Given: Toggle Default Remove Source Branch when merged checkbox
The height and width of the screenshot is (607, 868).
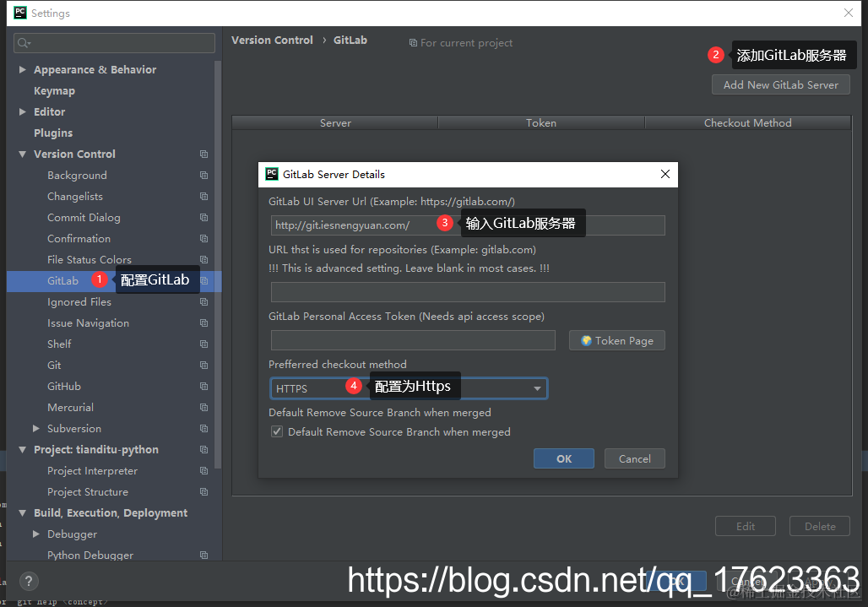Looking at the screenshot, I should 277,431.
